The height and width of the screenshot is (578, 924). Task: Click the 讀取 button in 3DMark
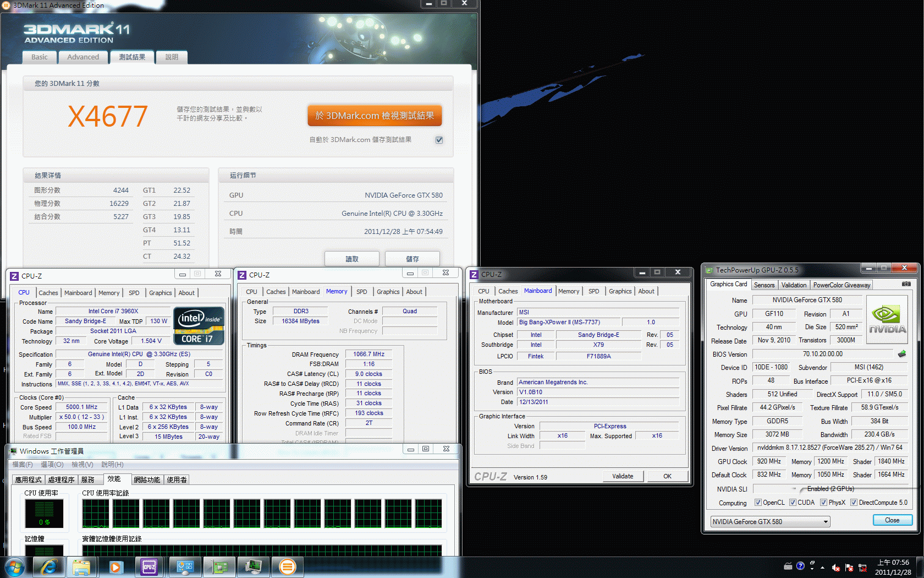click(x=352, y=259)
